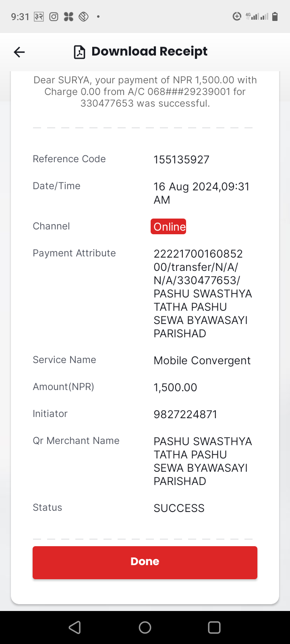Tap the Mobile Convergent service name
The image size is (290, 644).
202,361
